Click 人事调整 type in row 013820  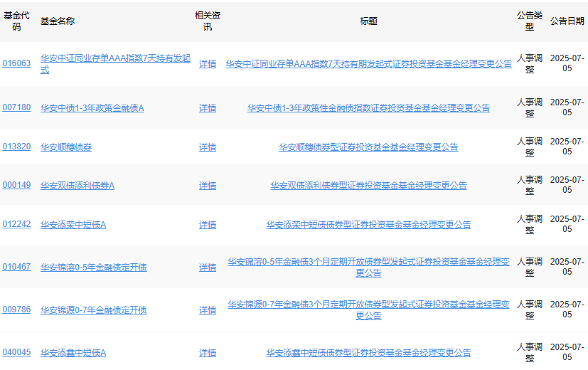(x=530, y=147)
